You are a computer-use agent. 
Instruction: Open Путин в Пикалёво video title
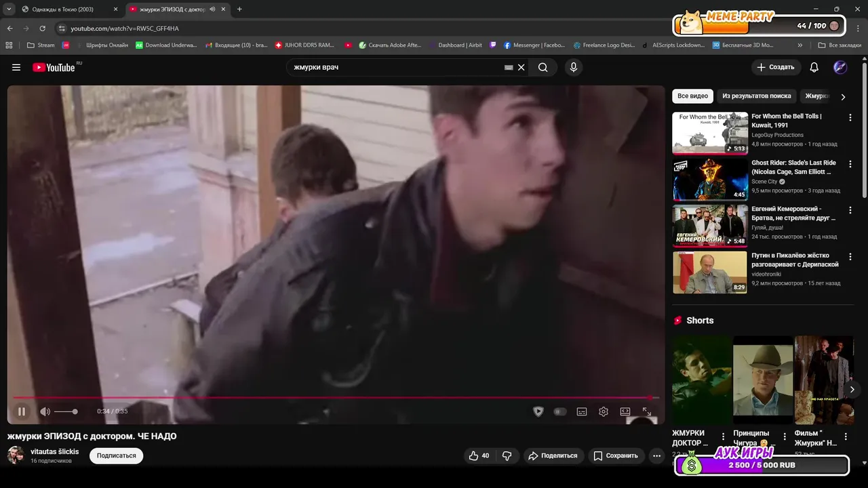click(795, 260)
